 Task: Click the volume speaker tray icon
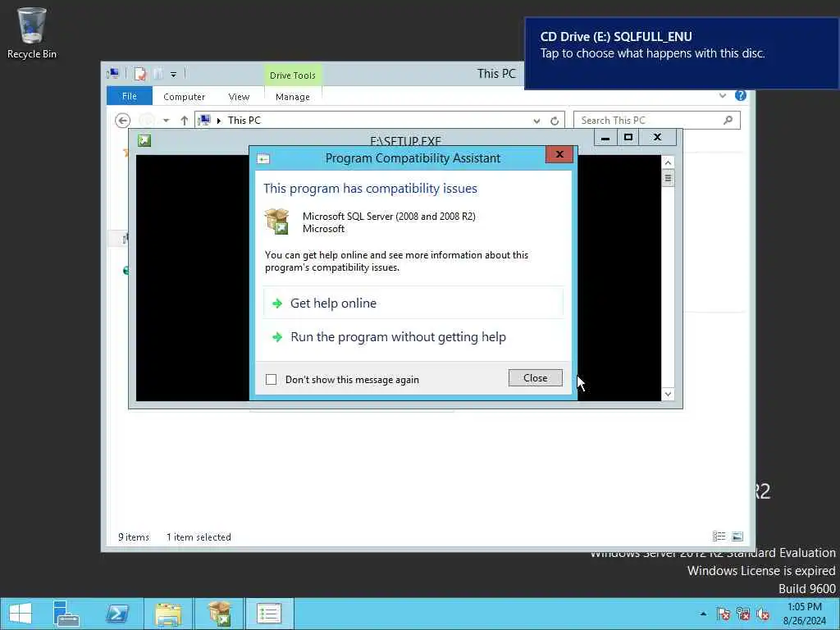click(x=763, y=614)
